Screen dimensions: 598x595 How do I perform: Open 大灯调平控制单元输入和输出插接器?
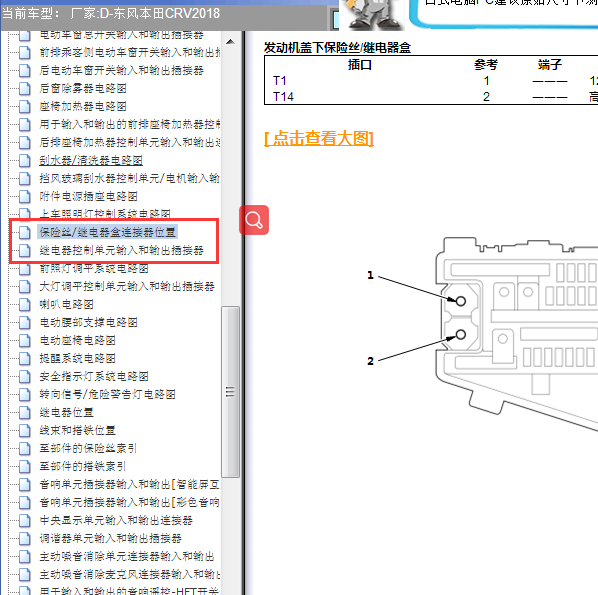(127, 286)
